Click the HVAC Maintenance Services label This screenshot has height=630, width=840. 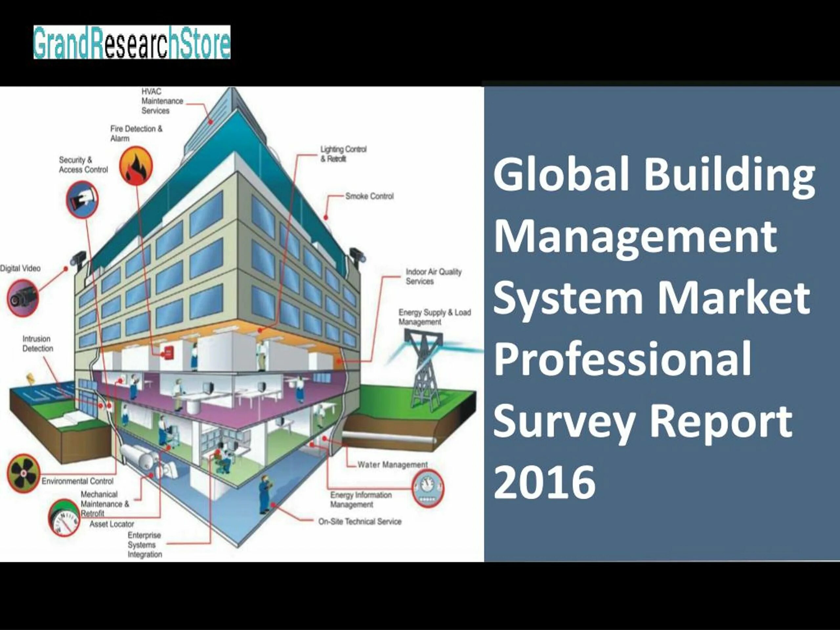click(162, 101)
